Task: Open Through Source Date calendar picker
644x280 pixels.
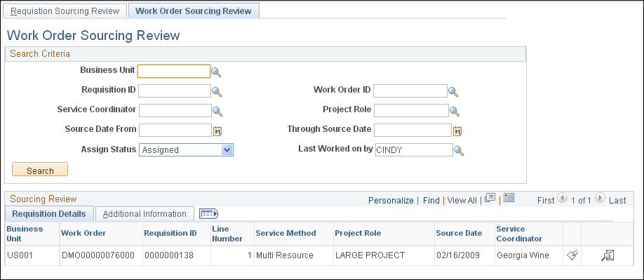Action: click(457, 131)
